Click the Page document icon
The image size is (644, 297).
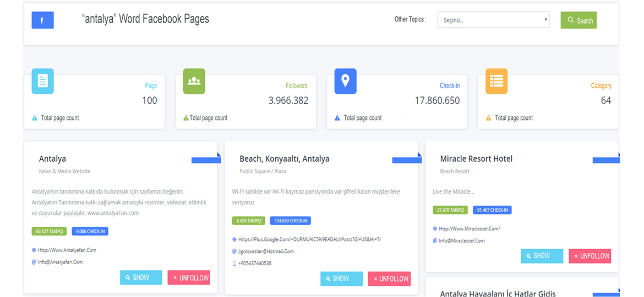(x=42, y=81)
